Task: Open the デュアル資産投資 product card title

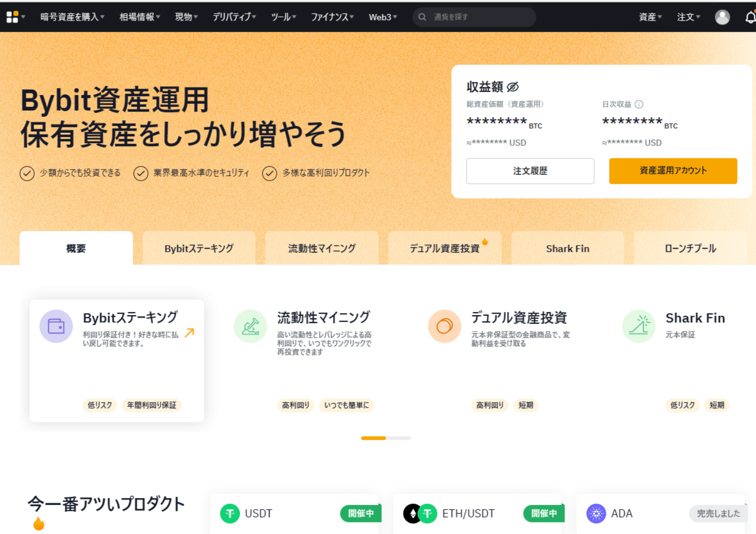Action: click(519, 318)
